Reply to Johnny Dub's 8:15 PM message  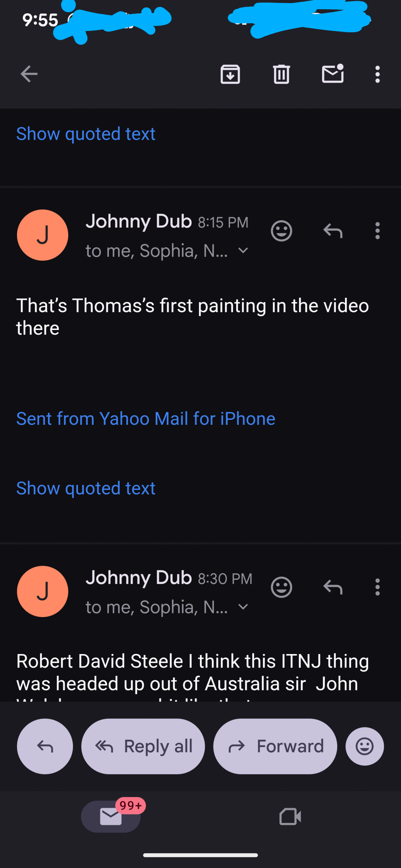[x=332, y=231]
